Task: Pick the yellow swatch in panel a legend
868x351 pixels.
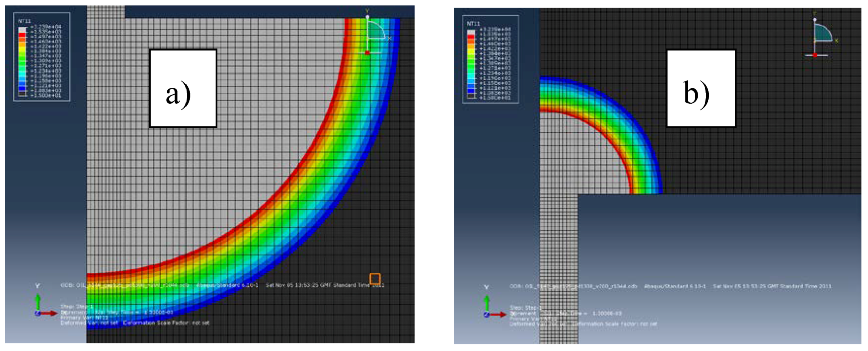Action: 22,50
